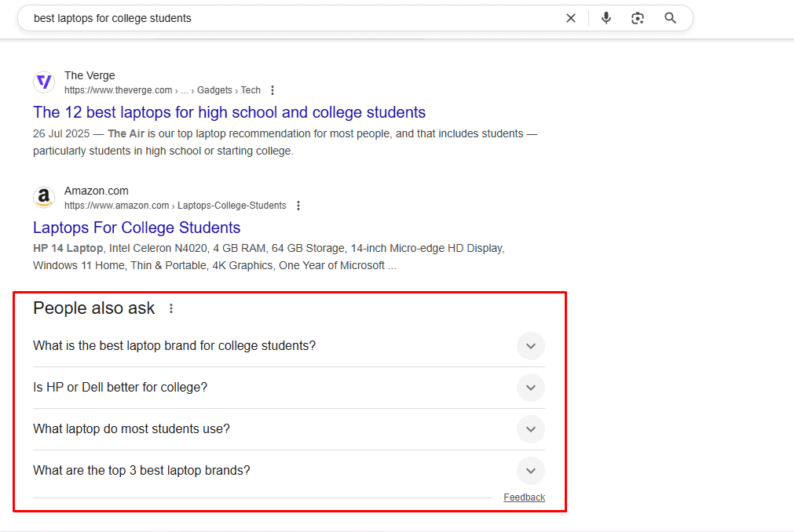Open search by image camera icon
Image resolution: width=794 pixels, height=532 pixels.
[x=638, y=18]
